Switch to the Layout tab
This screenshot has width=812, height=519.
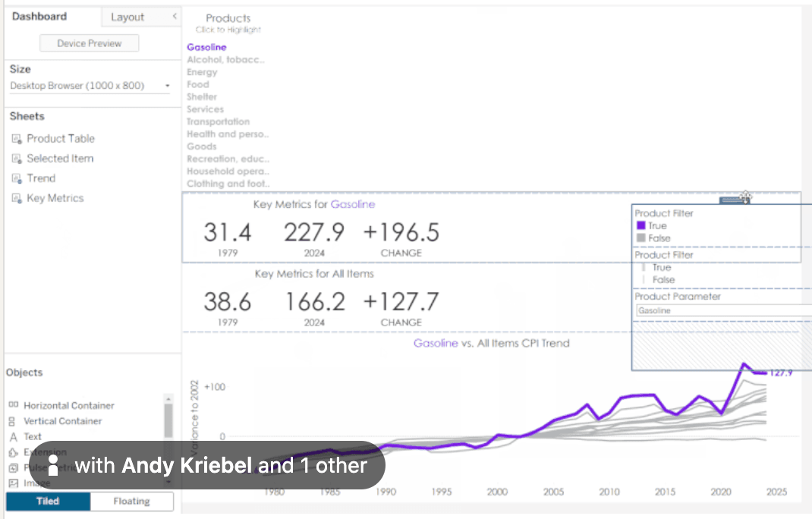point(127,17)
